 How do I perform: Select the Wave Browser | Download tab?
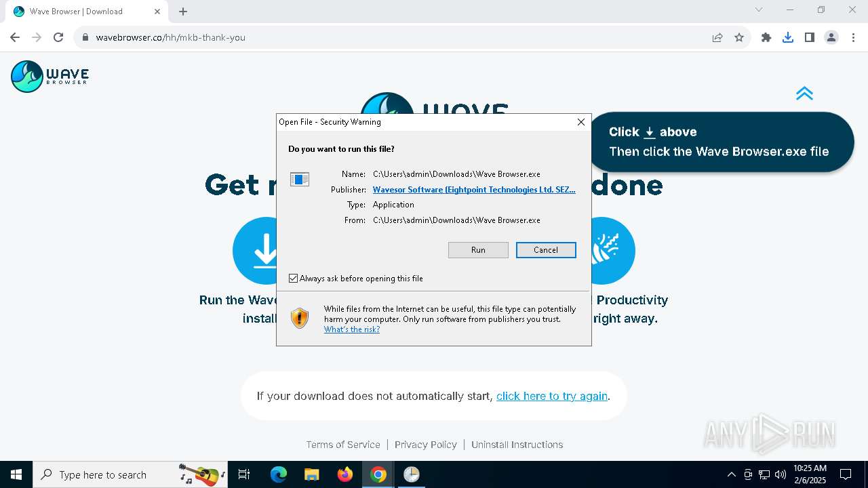(87, 12)
